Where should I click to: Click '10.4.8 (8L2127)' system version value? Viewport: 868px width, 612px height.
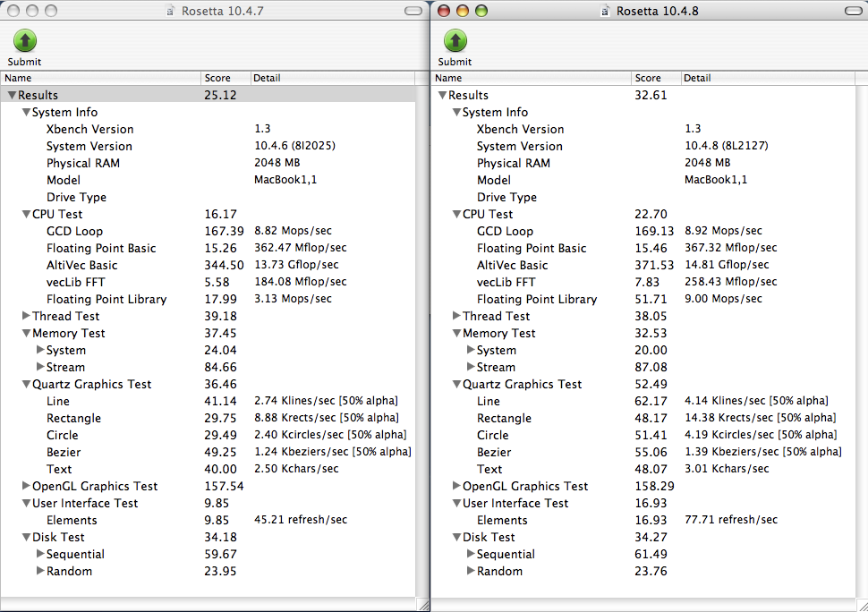click(727, 146)
